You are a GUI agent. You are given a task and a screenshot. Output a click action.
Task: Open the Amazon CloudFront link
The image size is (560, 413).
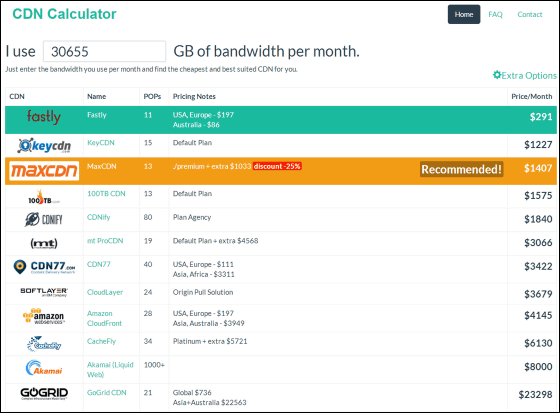click(104, 318)
